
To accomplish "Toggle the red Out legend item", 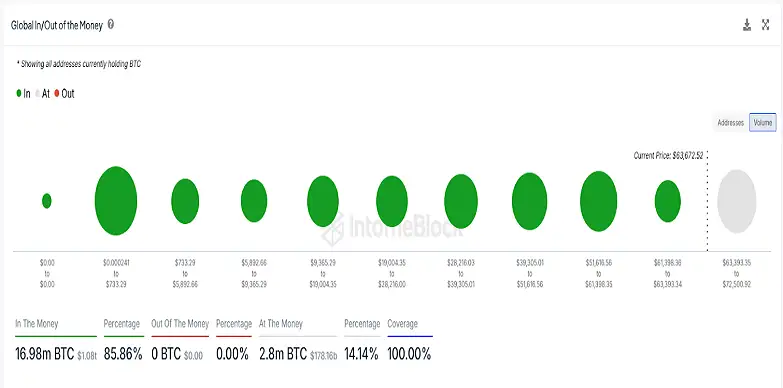I will pos(64,93).
